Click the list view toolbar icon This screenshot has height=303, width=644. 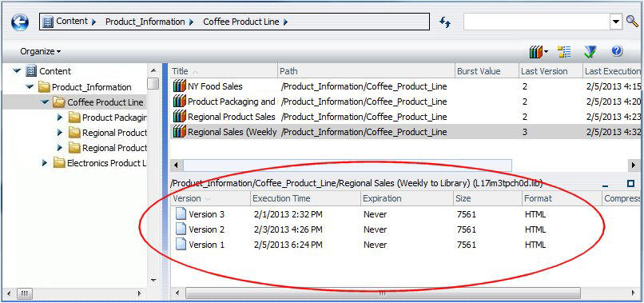pos(564,51)
